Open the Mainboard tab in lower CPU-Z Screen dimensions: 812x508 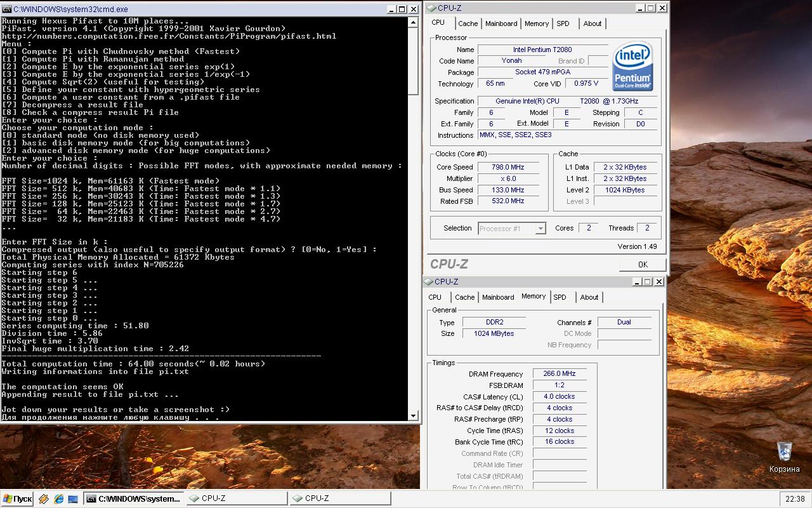[498, 297]
